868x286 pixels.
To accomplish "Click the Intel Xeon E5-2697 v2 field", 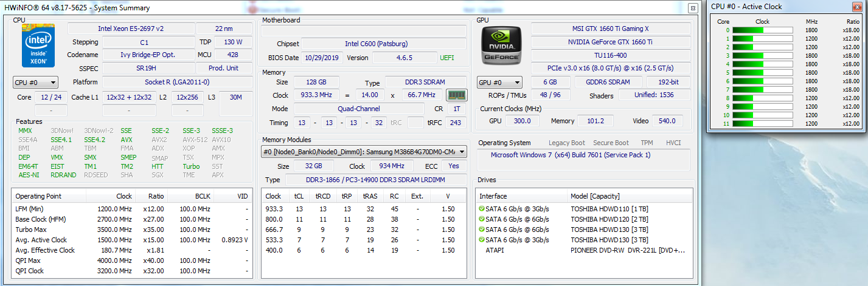I will [130, 29].
